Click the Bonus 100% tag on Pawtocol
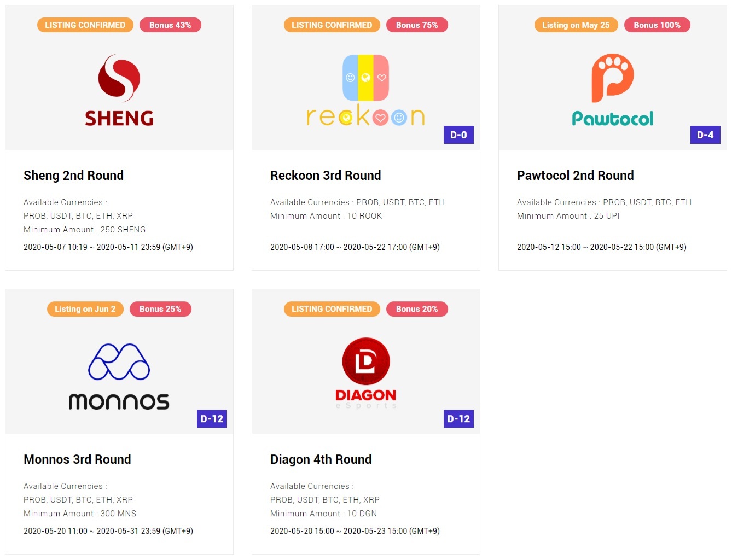This screenshot has height=560, width=732. (x=657, y=25)
